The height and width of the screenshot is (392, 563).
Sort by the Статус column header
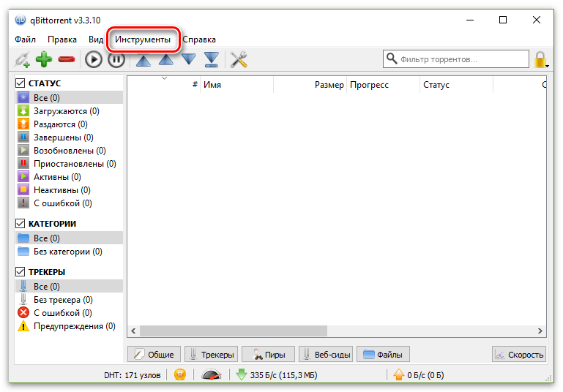[x=456, y=85]
